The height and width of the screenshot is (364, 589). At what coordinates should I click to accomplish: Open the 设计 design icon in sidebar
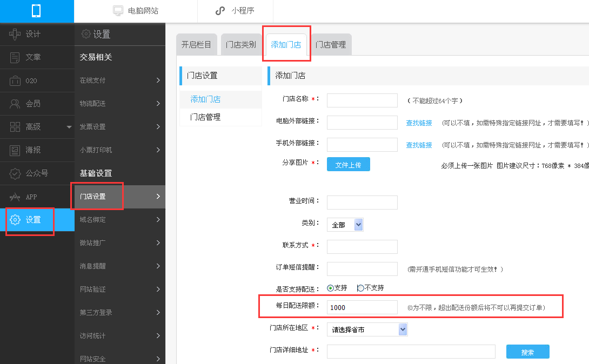coord(15,34)
